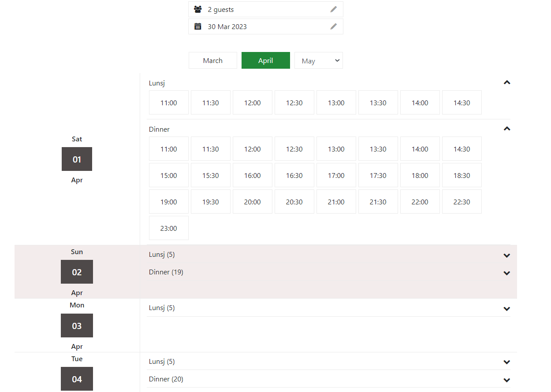Pick the 14:30 Lunsj time

462,102
